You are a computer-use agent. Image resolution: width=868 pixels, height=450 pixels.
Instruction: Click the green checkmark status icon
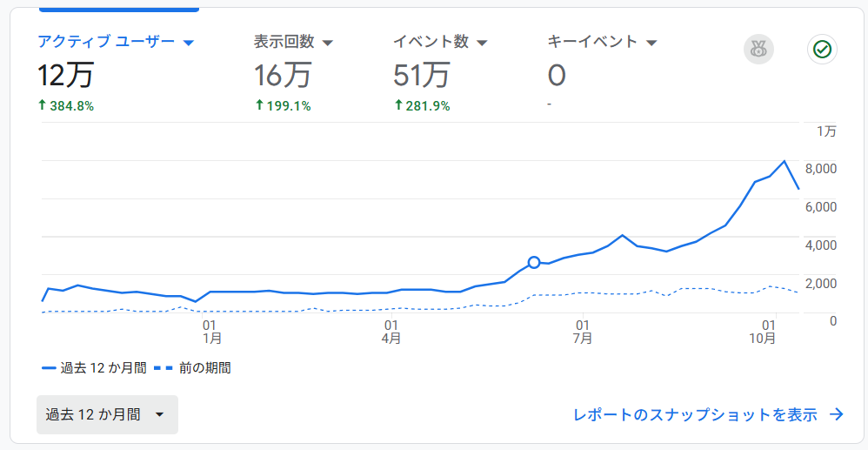[x=822, y=50]
